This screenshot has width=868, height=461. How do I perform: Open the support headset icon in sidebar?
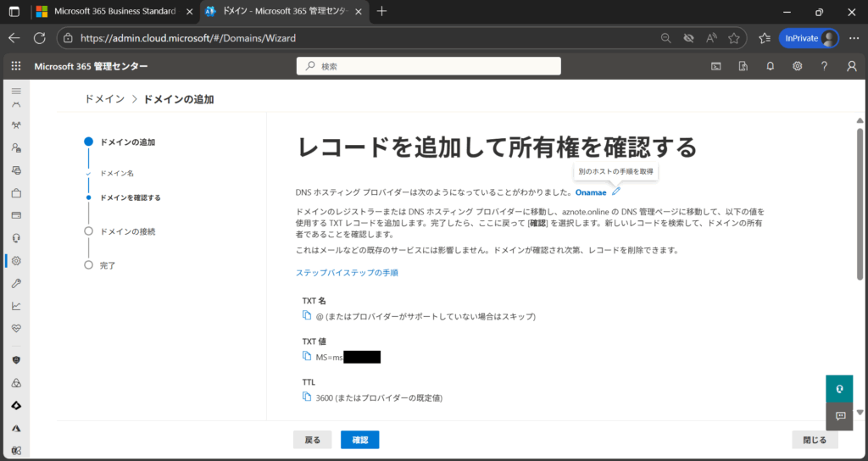(x=15, y=238)
